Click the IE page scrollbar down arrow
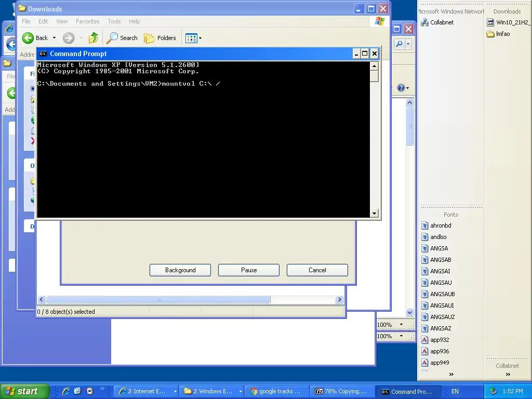The height and width of the screenshot is (399, 532). point(410,312)
